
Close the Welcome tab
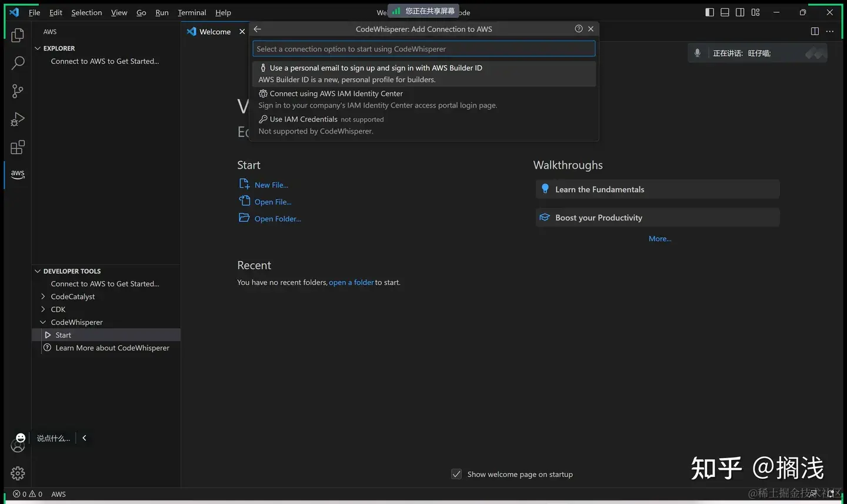pos(242,32)
